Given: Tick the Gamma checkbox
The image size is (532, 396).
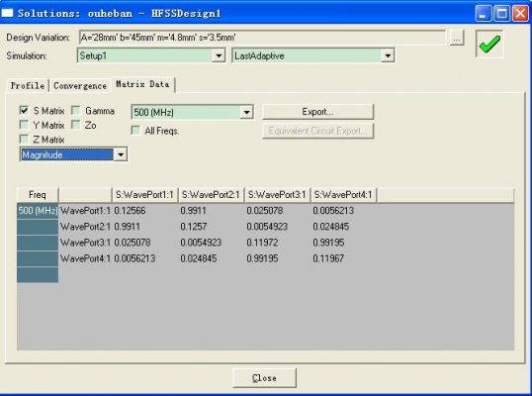Looking at the screenshot, I should click(76, 111).
